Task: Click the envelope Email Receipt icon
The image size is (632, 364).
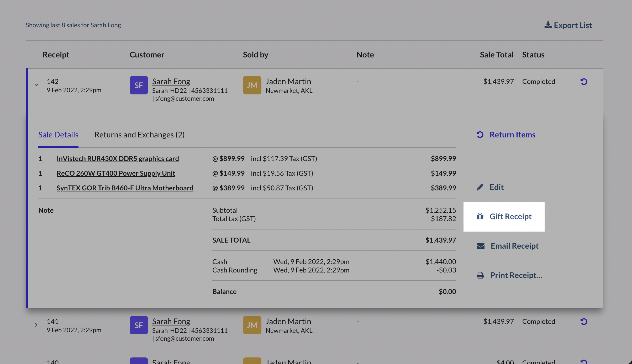Action: coord(480,246)
